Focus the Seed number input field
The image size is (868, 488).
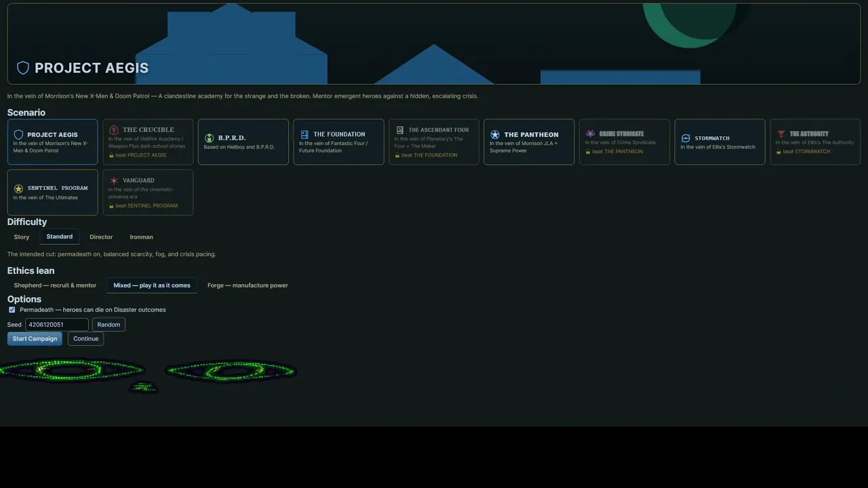pyautogui.click(x=57, y=325)
